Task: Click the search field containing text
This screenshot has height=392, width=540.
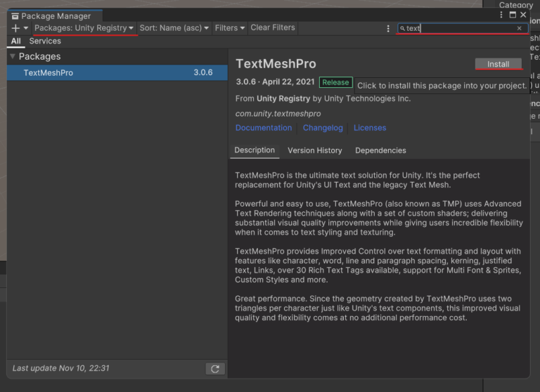Action: [457, 29]
